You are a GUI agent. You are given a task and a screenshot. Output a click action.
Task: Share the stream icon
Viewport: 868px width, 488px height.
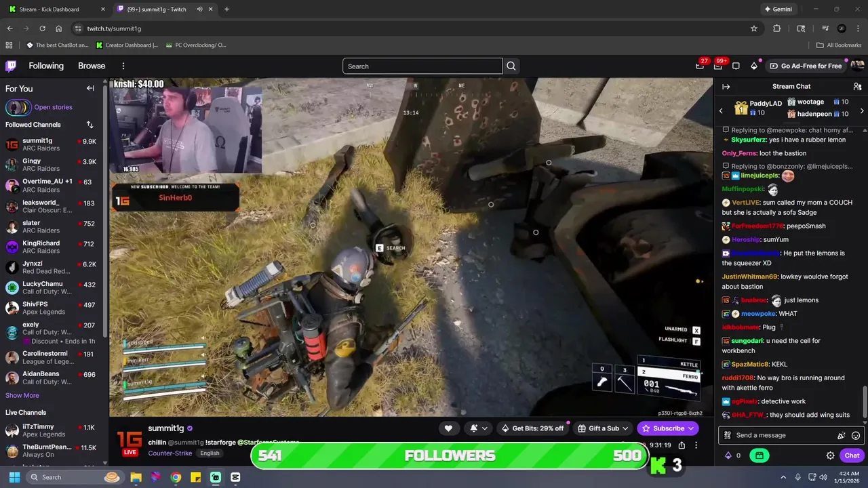coord(682,445)
